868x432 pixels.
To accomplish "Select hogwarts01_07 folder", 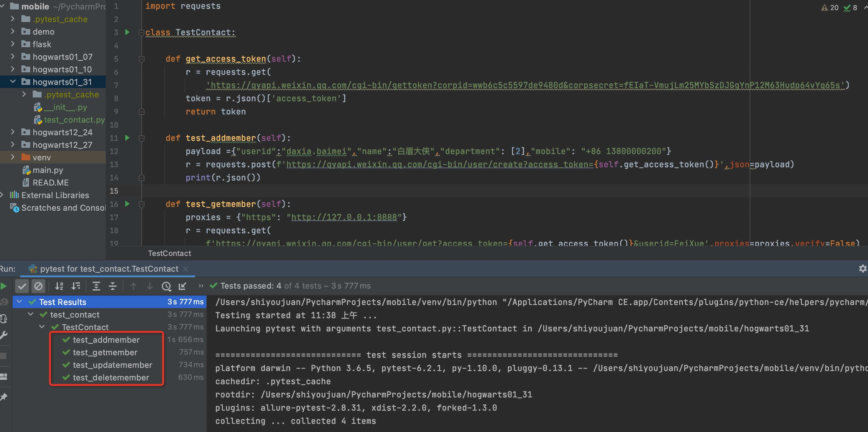I will (57, 57).
